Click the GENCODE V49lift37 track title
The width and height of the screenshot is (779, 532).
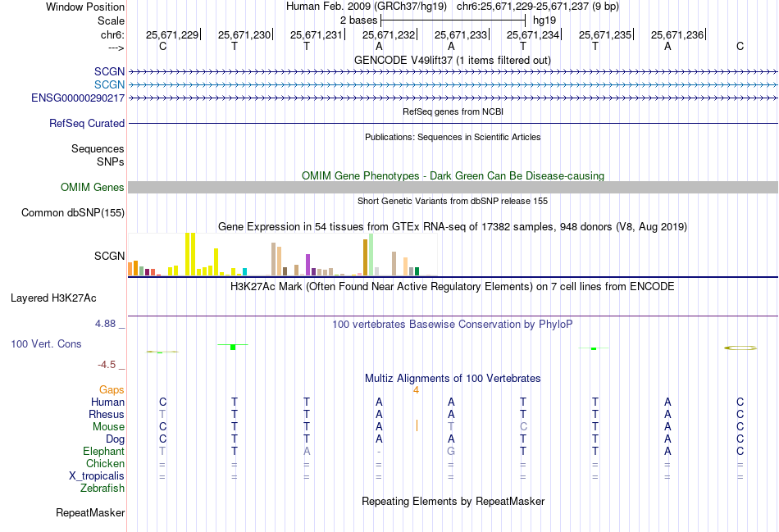453,60
